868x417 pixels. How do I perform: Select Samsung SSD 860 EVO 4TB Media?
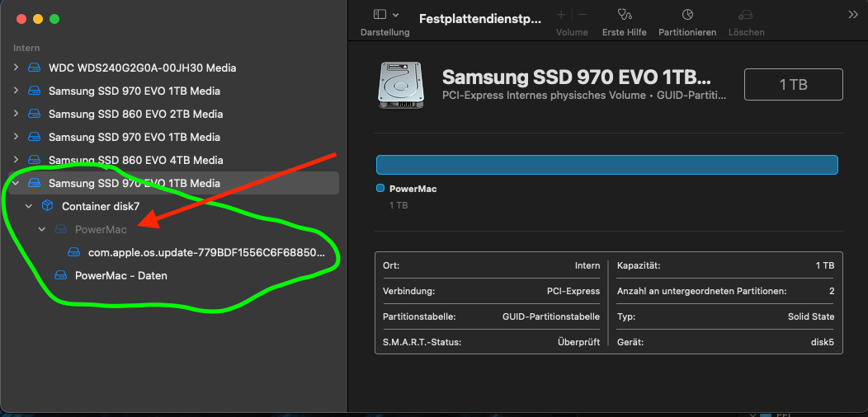135,160
